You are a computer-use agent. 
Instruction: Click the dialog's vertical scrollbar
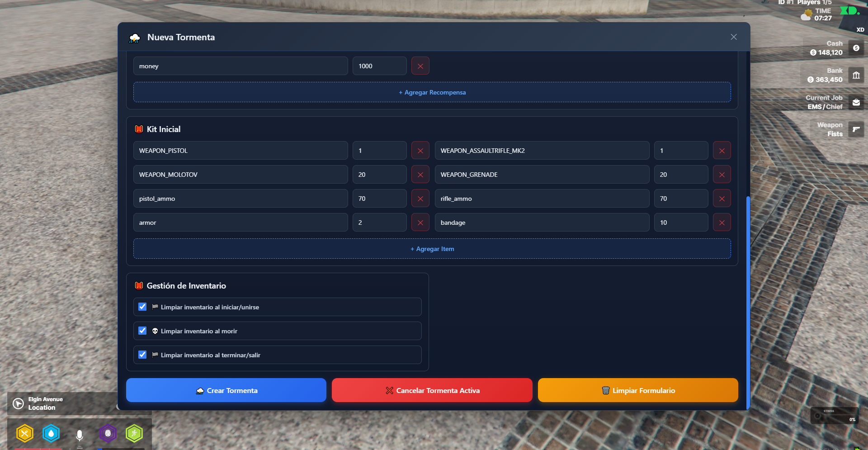coord(748,302)
